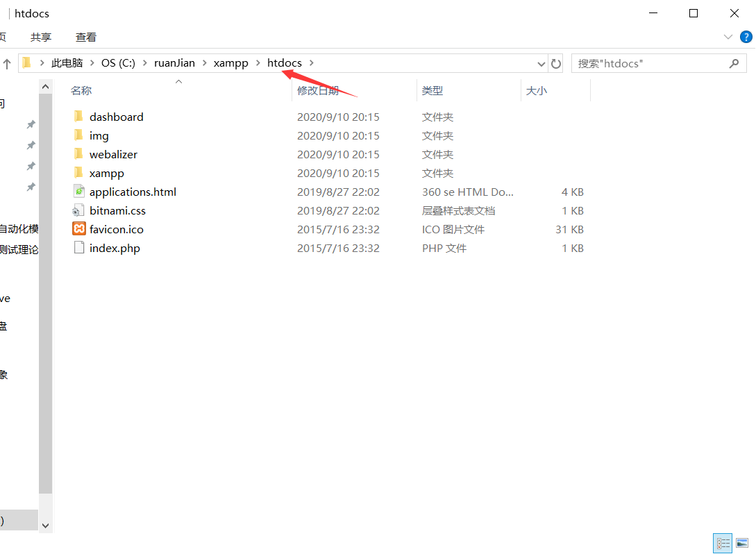Click the first pin icon in sidebar
Image resolution: width=756 pixels, height=554 pixels.
(31, 124)
